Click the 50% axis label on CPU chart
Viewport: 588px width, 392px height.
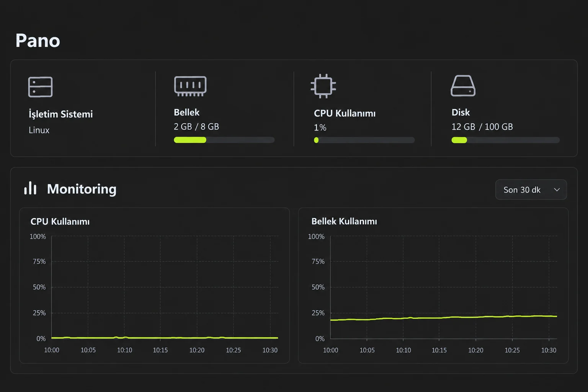coord(39,287)
